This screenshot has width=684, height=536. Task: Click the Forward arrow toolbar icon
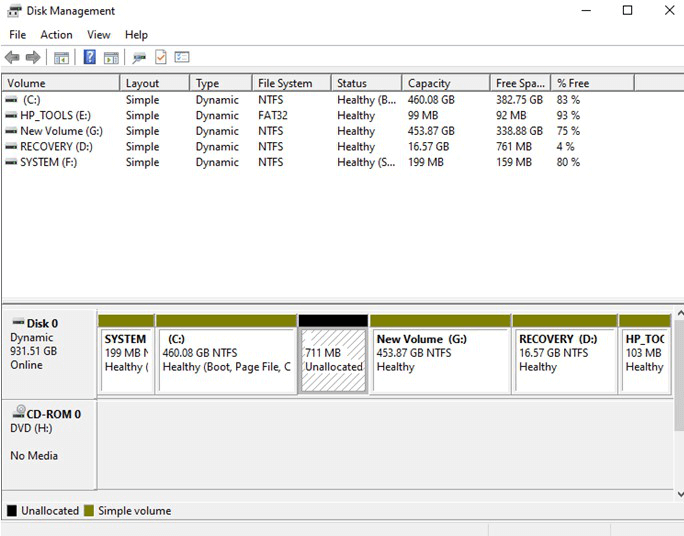pos(33,57)
